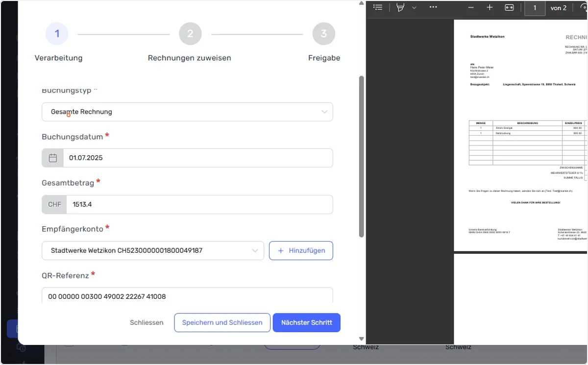Click the 'von 2' page count text

559,8
